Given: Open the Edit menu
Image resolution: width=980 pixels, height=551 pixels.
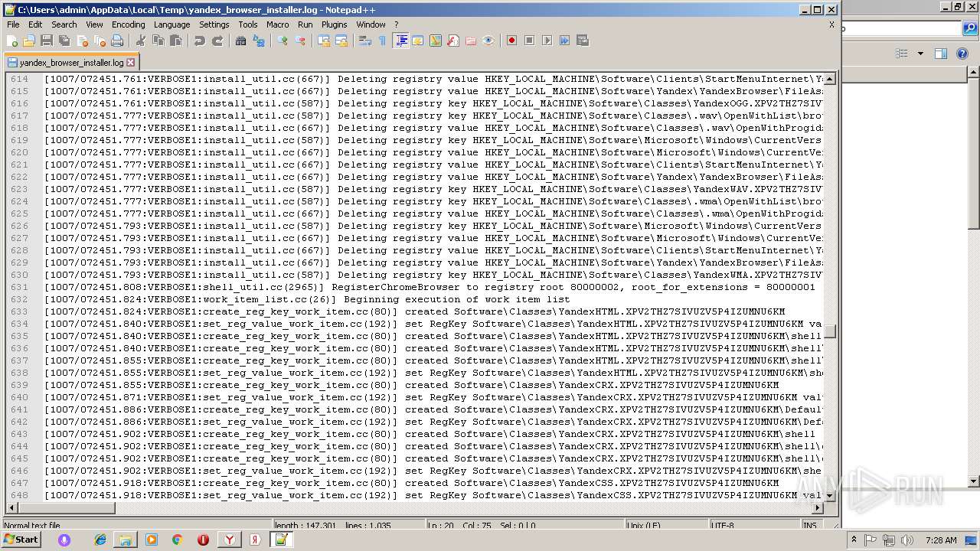Looking at the screenshot, I should point(35,24).
